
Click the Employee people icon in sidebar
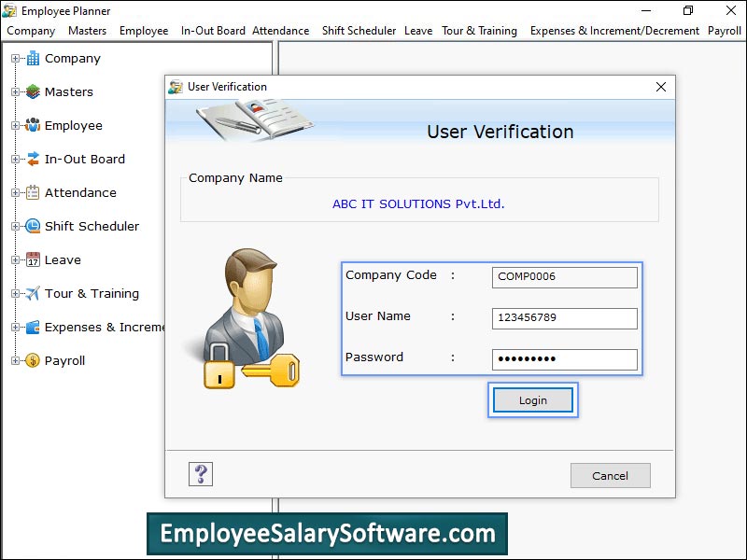click(x=33, y=125)
